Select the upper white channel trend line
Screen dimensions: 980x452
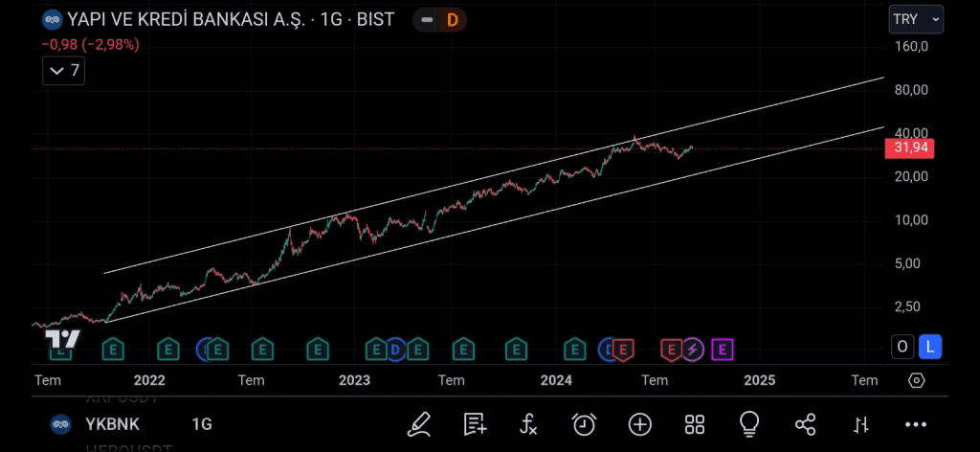pos(494,175)
